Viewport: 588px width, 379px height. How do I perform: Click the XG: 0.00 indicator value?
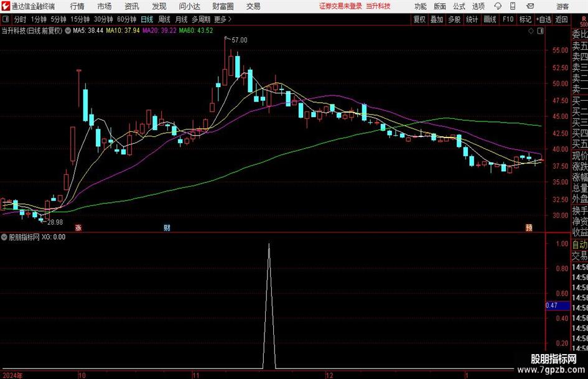pyautogui.click(x=54, y=237)
